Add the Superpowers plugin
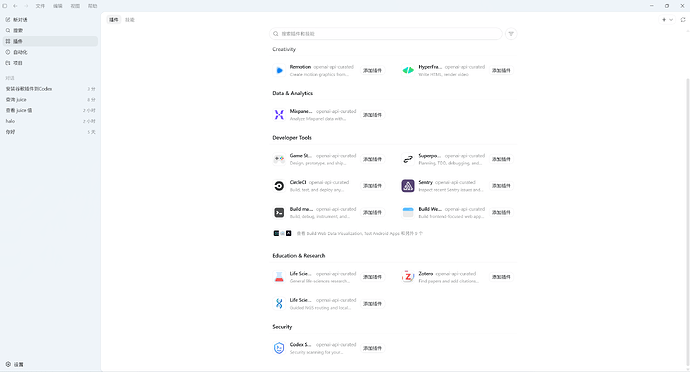690x372 pixels. click(501, 159)
